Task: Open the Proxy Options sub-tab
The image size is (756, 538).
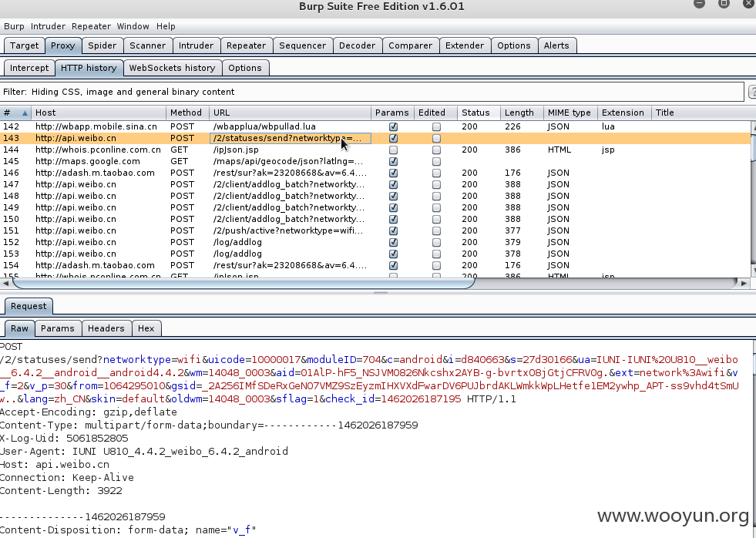Action: pyautogui.click(x=245, y=68)
